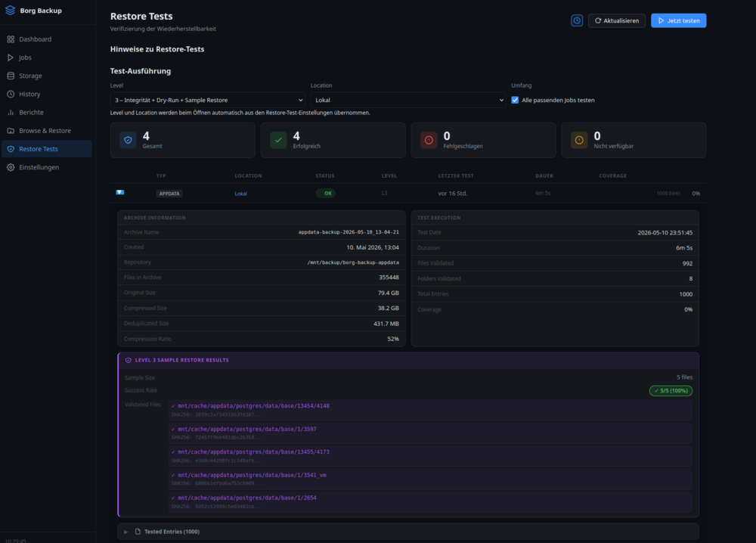
Task: Click the Storage database icon
Action: click(11, 76)
